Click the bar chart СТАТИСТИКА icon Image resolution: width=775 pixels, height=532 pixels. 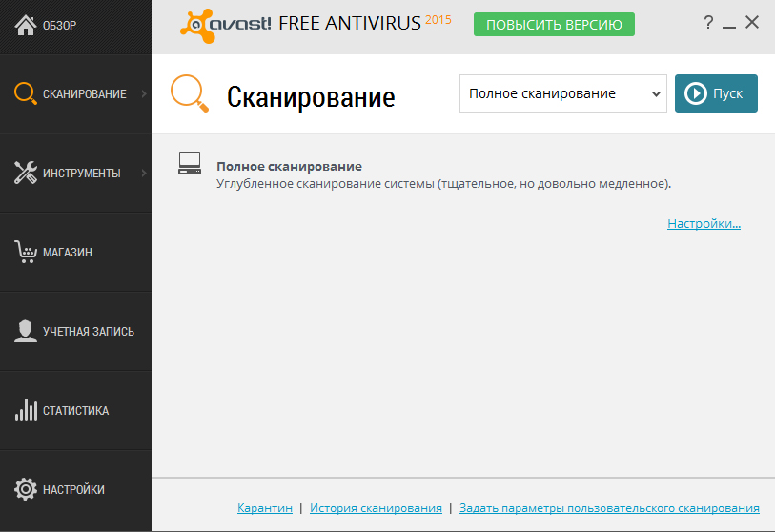coord(26,410)
